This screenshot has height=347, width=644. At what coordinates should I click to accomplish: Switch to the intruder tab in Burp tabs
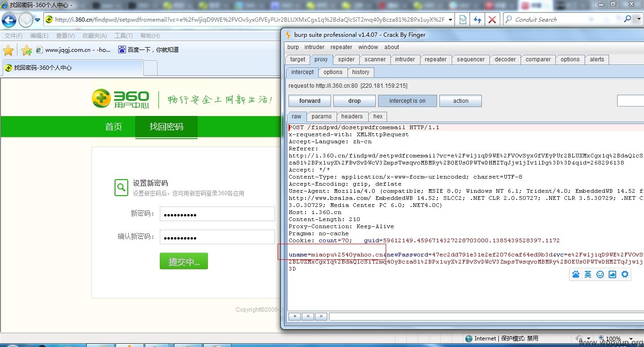(405, 59)
